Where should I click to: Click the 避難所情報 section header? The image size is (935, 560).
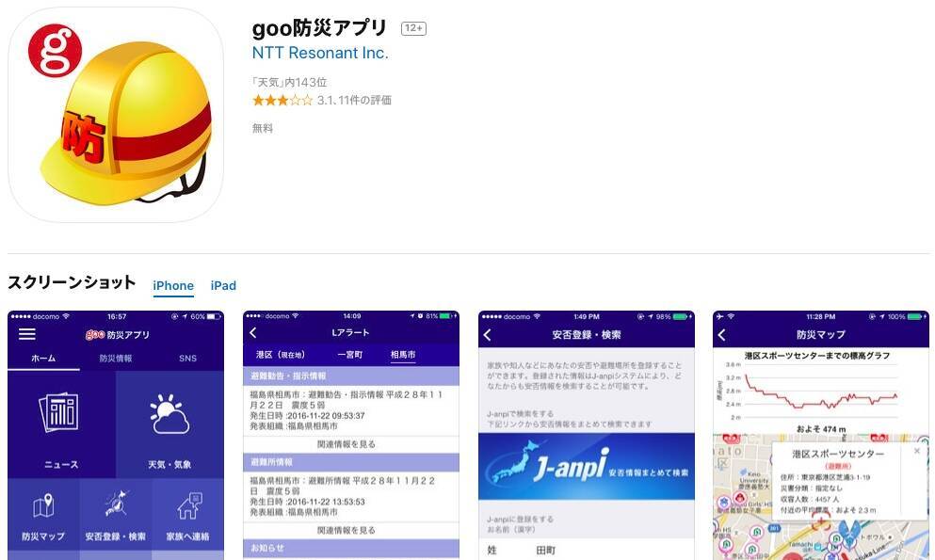[351, 462]
